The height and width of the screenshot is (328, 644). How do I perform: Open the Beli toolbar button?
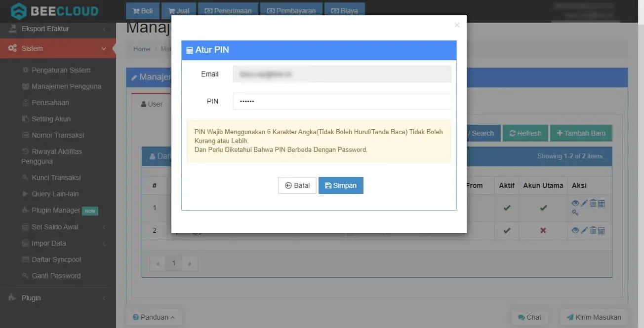tap(142, 11)
